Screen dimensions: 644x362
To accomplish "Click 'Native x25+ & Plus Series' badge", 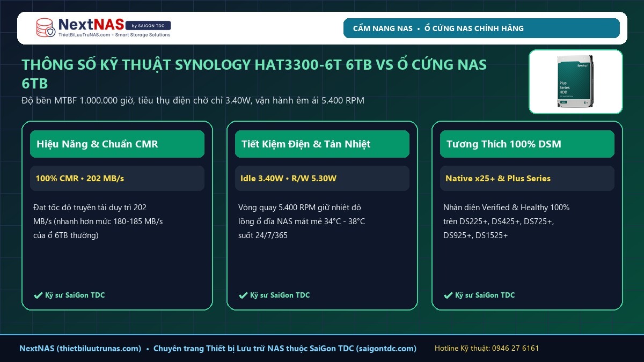I will tap(527, 178).
